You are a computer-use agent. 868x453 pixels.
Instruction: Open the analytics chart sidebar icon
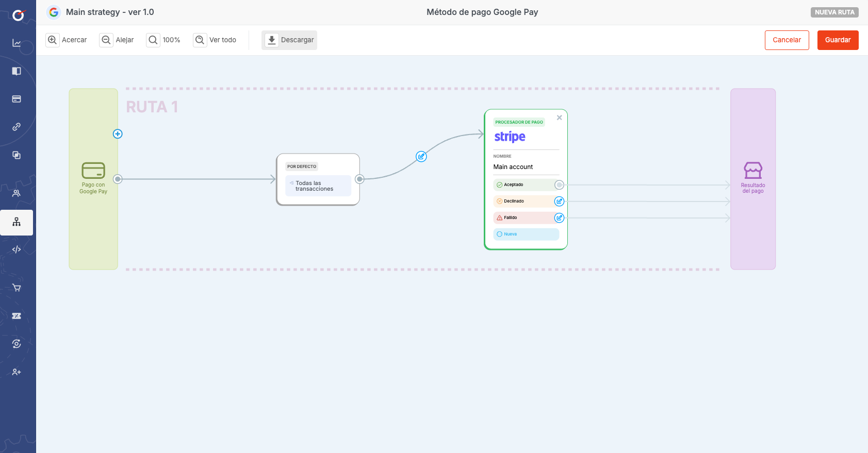tap(17, 43)
